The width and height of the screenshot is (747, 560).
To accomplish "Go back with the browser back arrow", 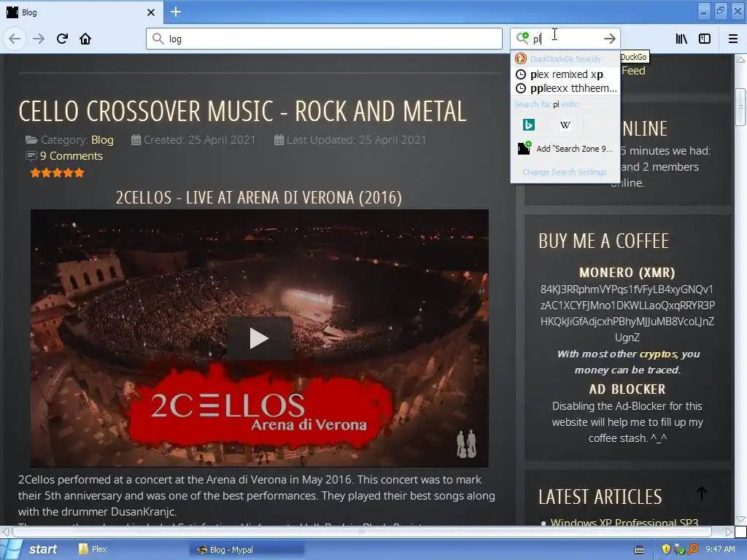I will point(15,39).
